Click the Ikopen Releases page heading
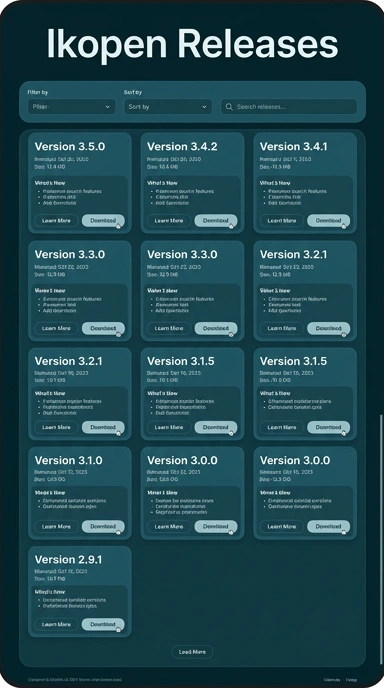 pyautogui.click(x=192, y=44)
